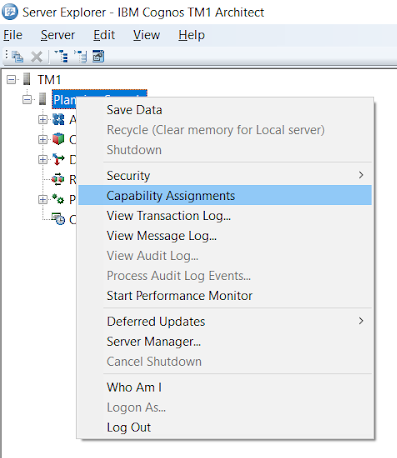
Task: Click the Security menu entry text
Action: [x=128, y=176]
